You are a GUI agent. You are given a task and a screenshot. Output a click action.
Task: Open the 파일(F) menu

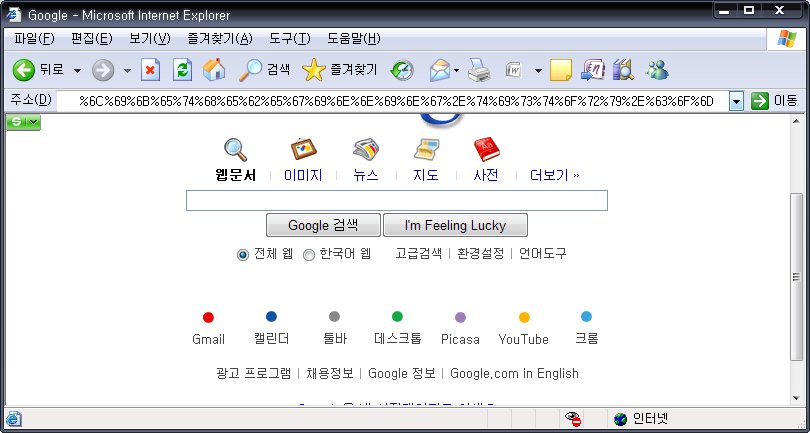click(x=34, y=39)
